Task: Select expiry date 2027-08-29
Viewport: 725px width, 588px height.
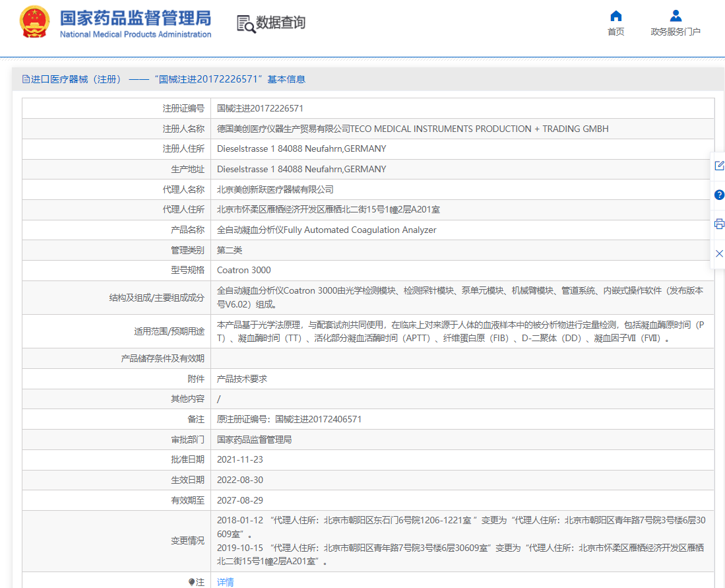Action: tap(240, 500)
